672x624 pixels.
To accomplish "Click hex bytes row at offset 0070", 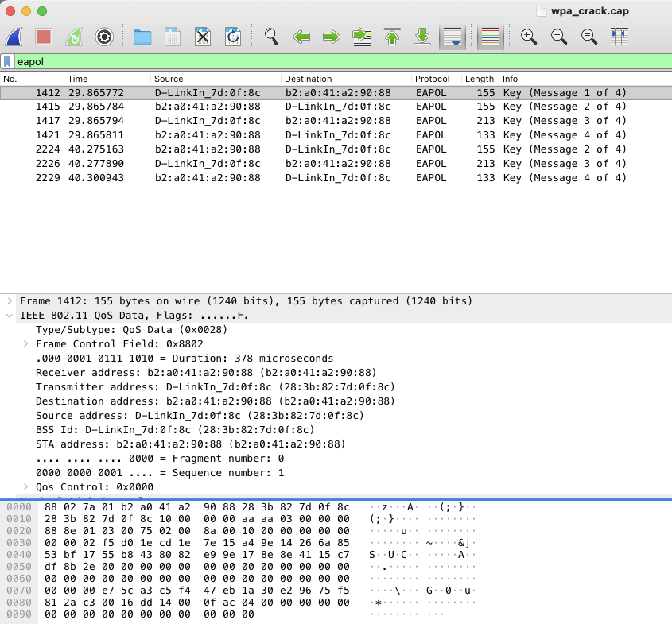I will (x=197, y=591).
